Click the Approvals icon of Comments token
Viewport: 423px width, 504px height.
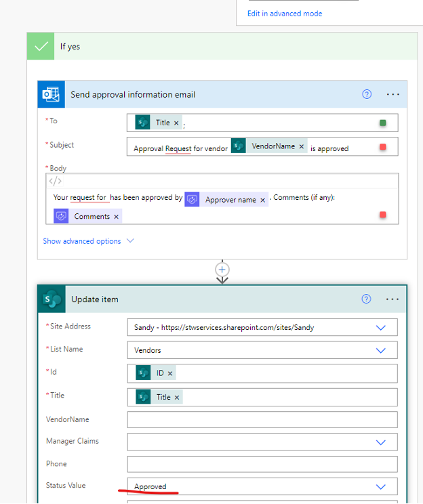(x=61, y=216)
